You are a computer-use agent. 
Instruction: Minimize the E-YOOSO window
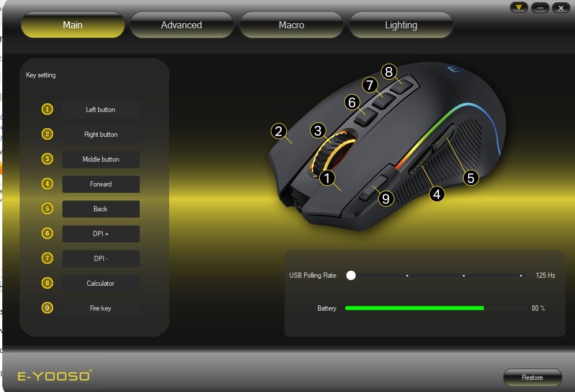click(540, 8)
